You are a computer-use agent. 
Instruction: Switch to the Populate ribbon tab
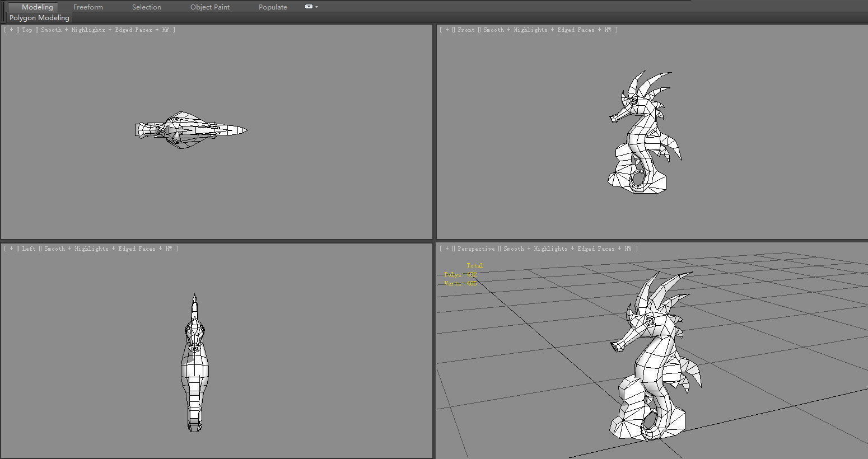tap(273, 7)
